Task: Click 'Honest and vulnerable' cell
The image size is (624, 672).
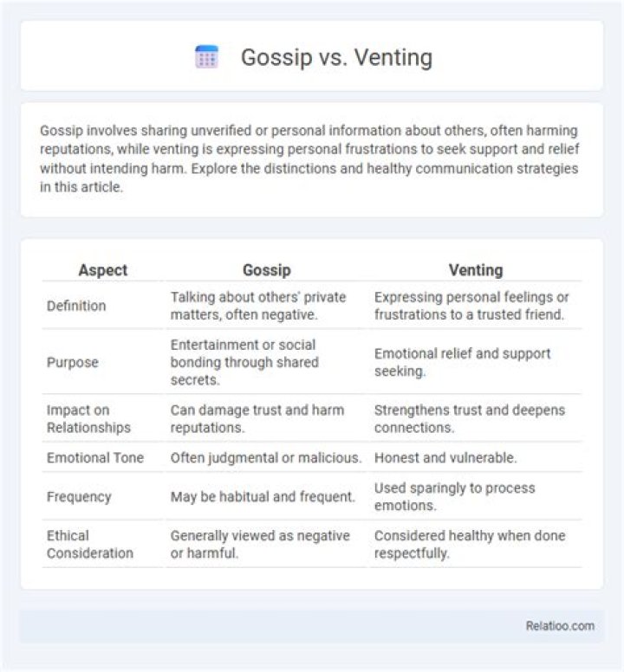Action: click(445, 458)
